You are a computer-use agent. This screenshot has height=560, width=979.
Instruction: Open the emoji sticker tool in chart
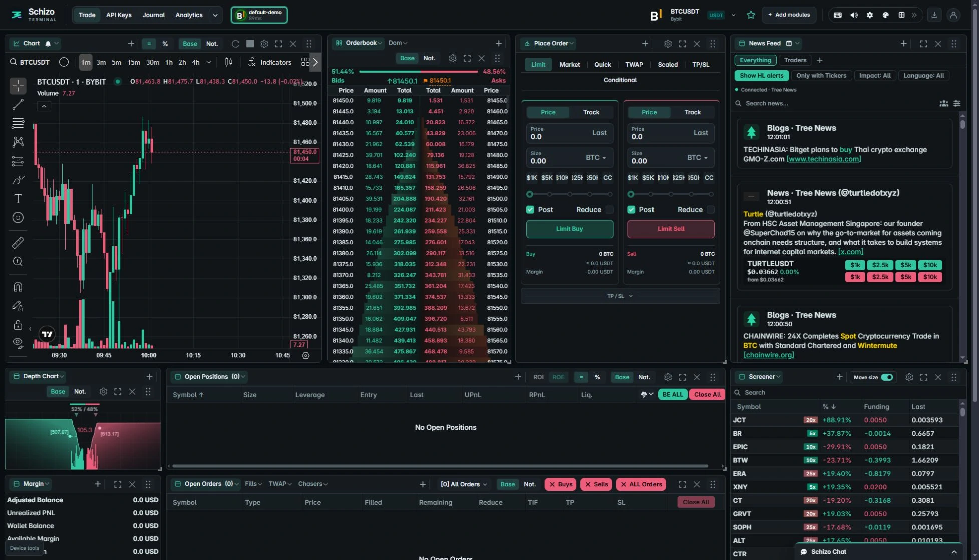pyautogui.click(x=18, y=218)
